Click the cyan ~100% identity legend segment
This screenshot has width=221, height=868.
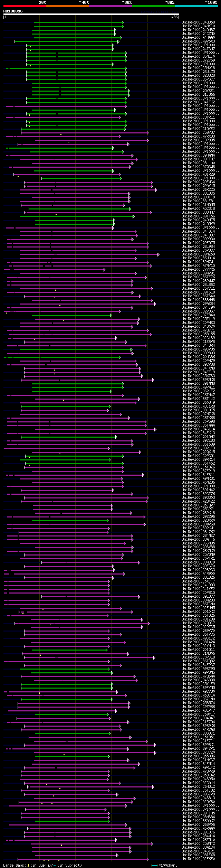coord(196,6)
